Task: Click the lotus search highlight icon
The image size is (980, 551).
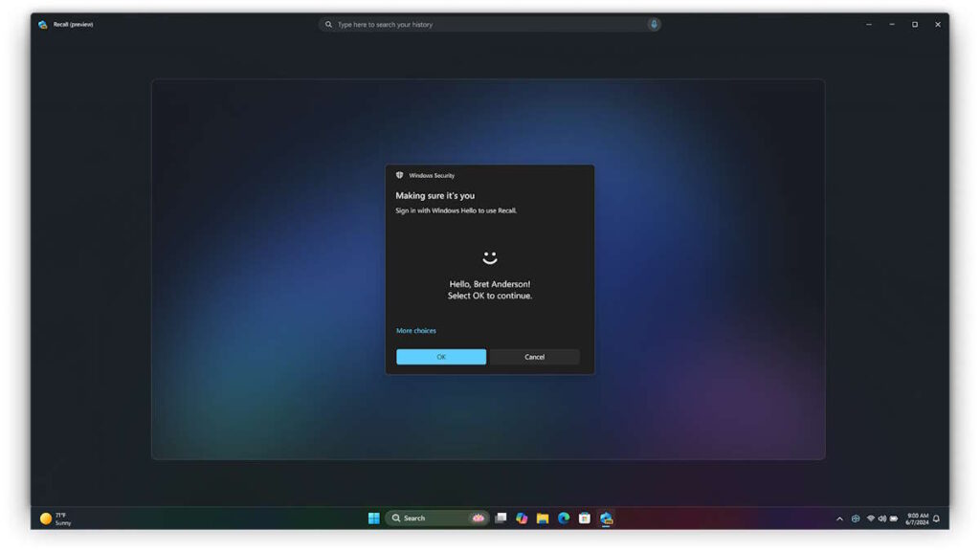Action: point(479,518)
